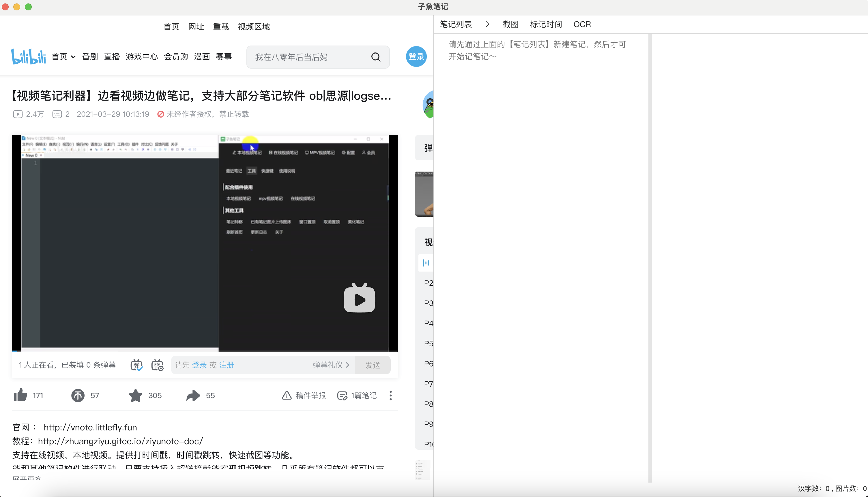The image size is (868, 497).
Task: Report the video via 稿件举报
Action: pyautogui.click(x=304, y=395)
